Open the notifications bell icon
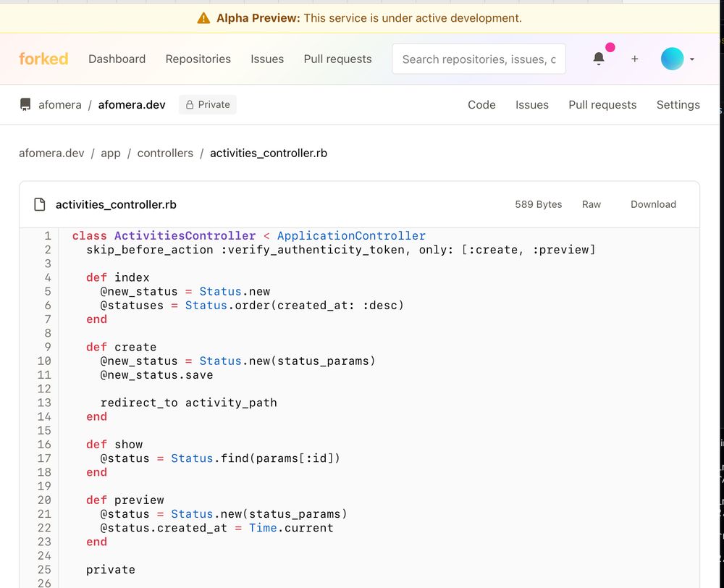The width and height of the screenshot is (724, 588). click(599, 59)
